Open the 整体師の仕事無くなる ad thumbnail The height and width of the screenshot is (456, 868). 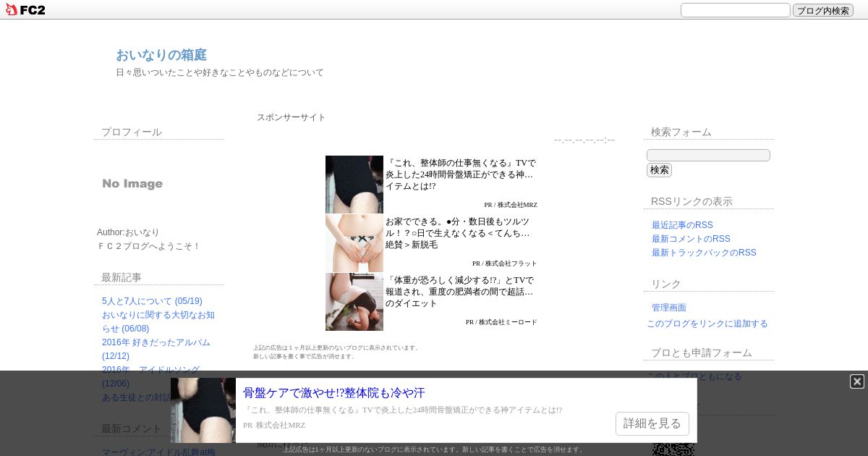point(354,184)
